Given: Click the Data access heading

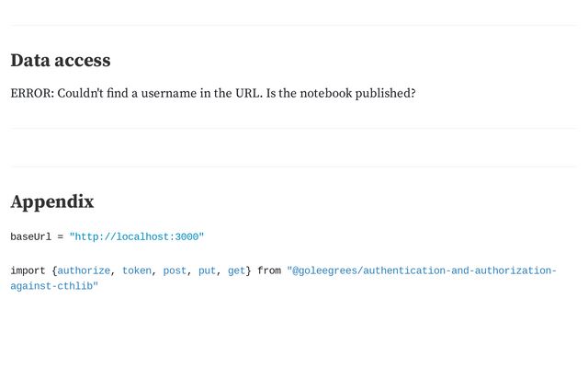Looking at the screenshot, I should click(x=61, y=60).
